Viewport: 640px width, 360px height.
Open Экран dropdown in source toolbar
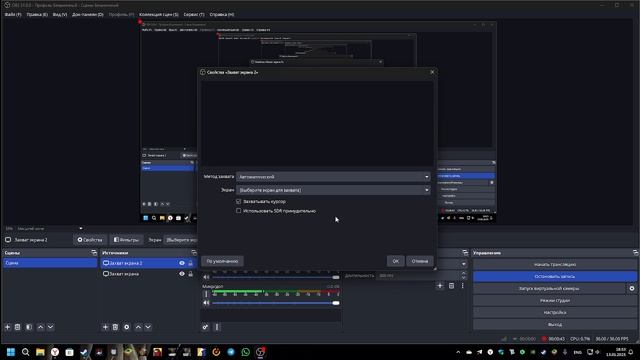[181, 240]
